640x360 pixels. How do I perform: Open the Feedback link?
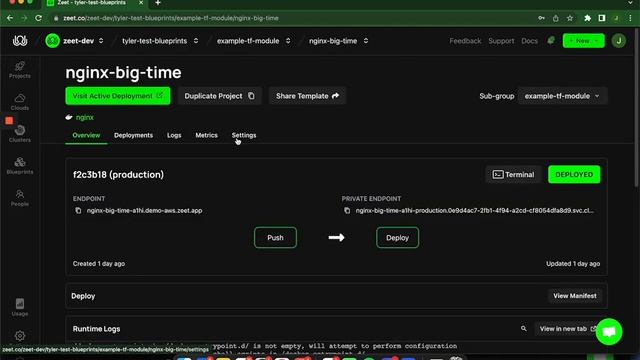[465, 41]
